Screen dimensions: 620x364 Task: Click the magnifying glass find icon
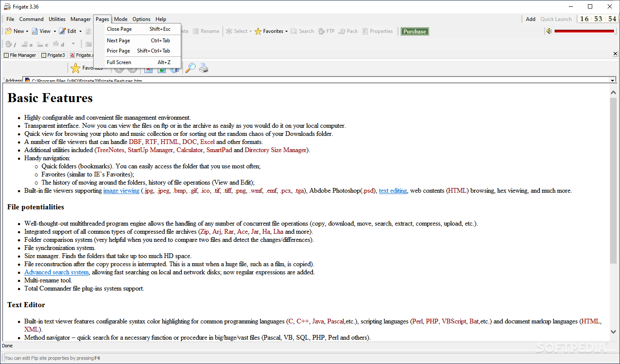[190, 68]
